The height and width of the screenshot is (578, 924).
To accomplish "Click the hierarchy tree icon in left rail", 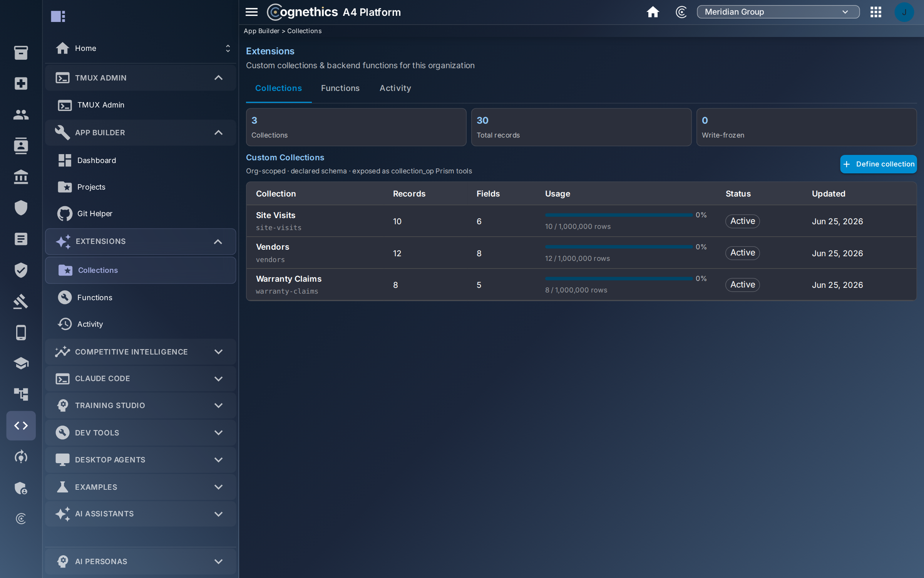I will click(x=21, y=395).
